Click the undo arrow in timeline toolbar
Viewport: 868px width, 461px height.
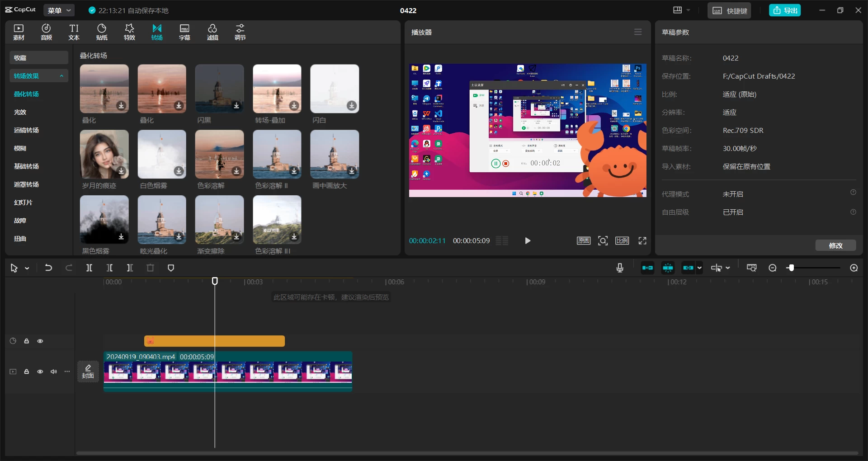point(48,268)
